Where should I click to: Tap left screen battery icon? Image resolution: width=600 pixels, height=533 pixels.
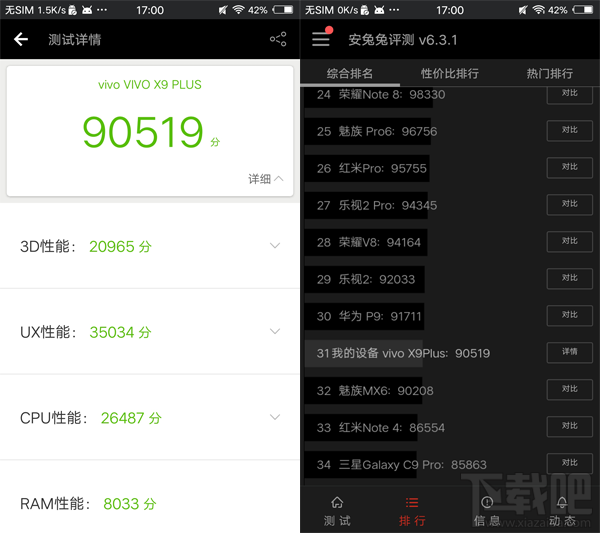(284, 10)
